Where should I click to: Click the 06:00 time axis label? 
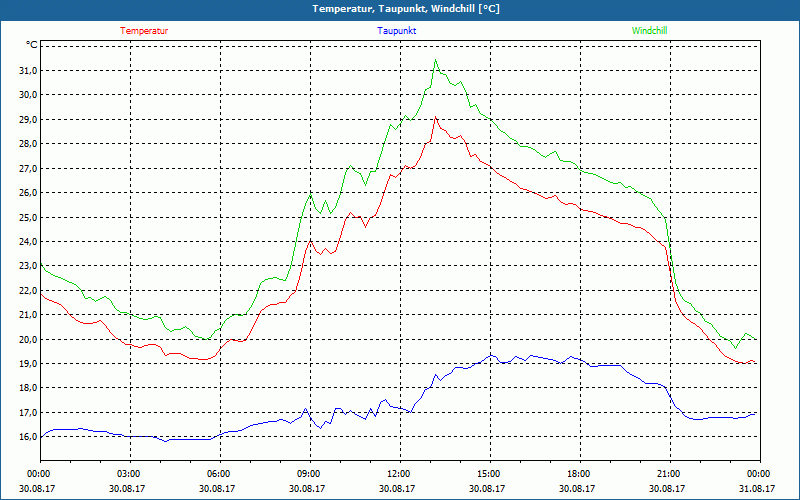220,474
